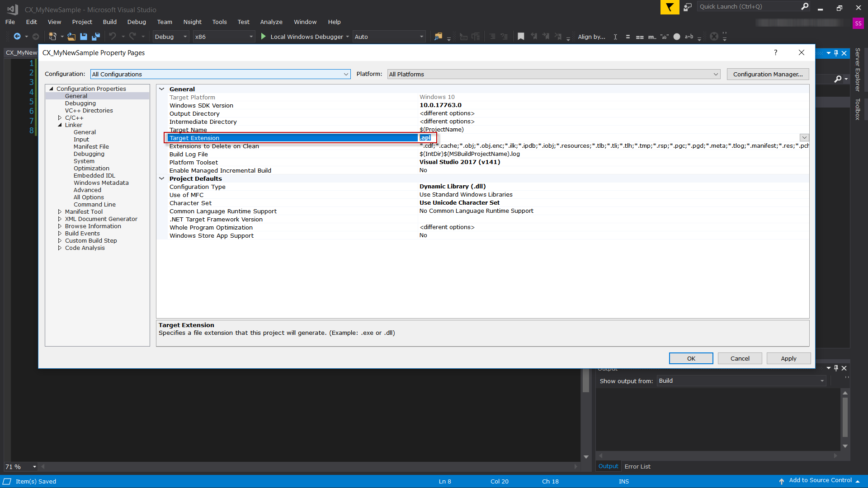Click the Quick Launch search magnifier icon
868x488 pixels.
coord(805,6)
